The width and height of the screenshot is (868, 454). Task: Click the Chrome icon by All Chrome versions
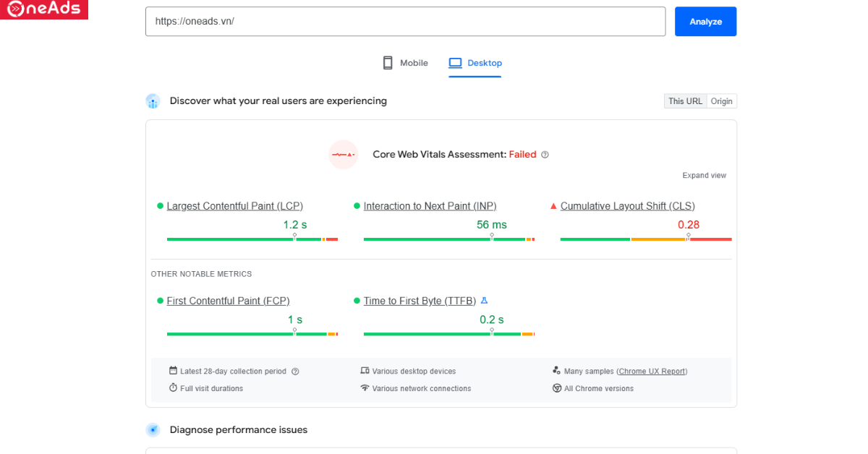[x=557, y=388]
